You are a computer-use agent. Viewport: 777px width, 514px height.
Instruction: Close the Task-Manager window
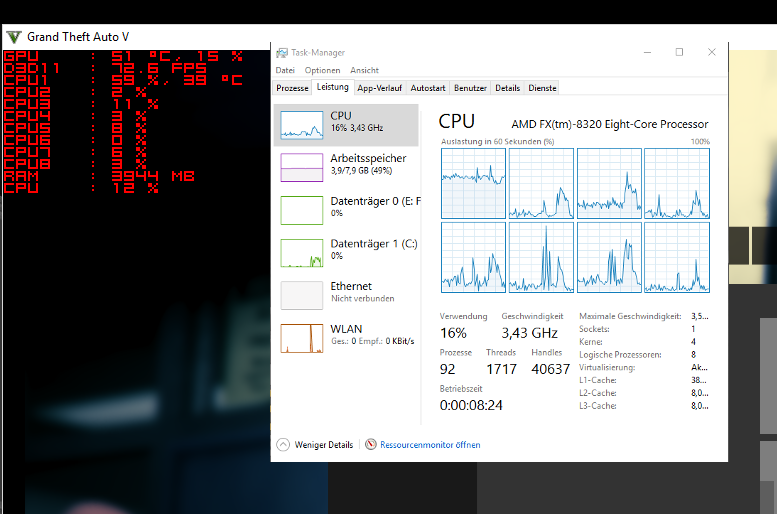click(712, 52)
